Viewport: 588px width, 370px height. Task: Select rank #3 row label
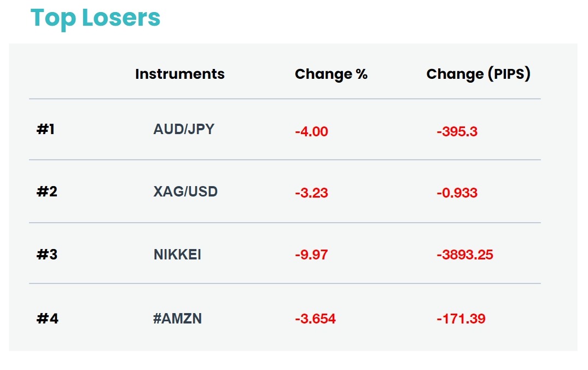tap(47, 255)
